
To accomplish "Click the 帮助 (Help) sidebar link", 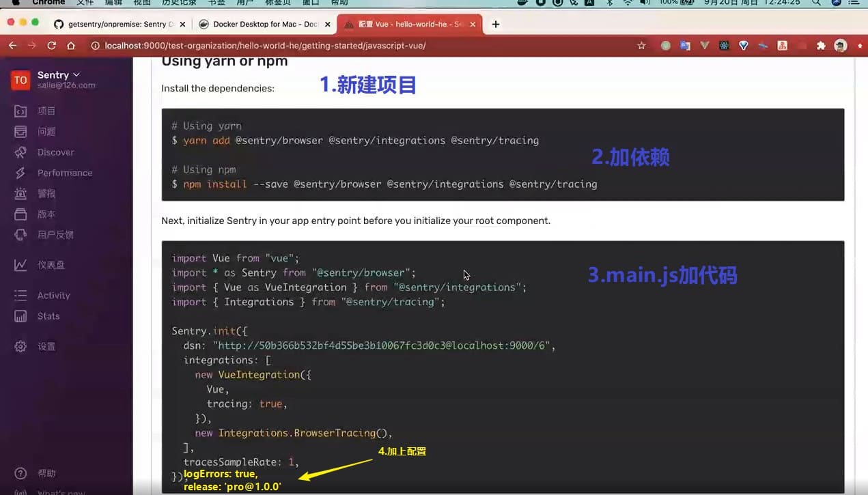I will click(x=46, y=473).
